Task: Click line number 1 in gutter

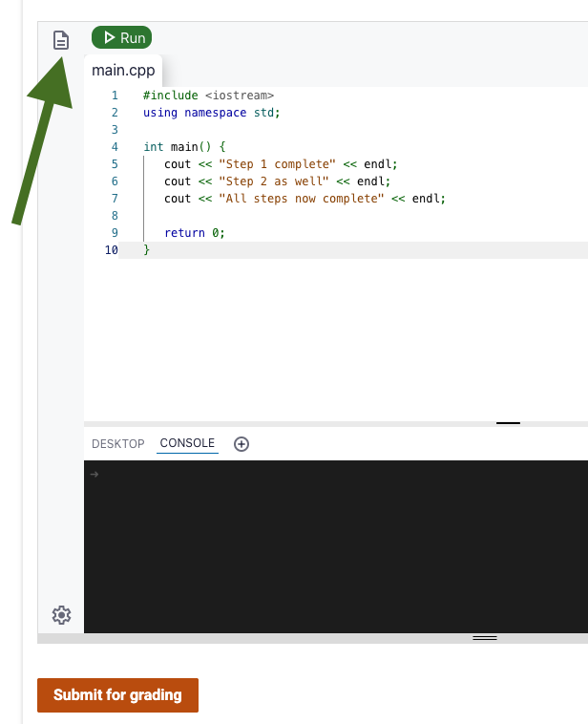Action: [x=115, y=96]
